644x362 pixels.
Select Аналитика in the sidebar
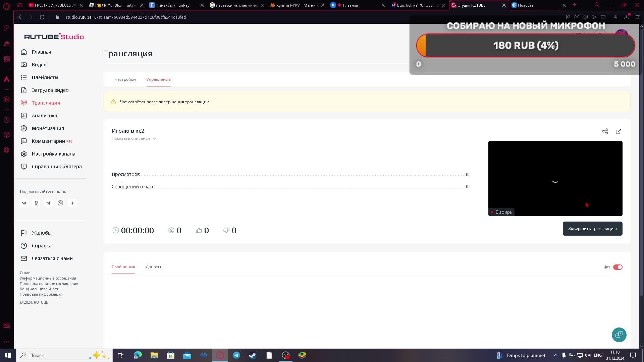(x=44, y=116)
